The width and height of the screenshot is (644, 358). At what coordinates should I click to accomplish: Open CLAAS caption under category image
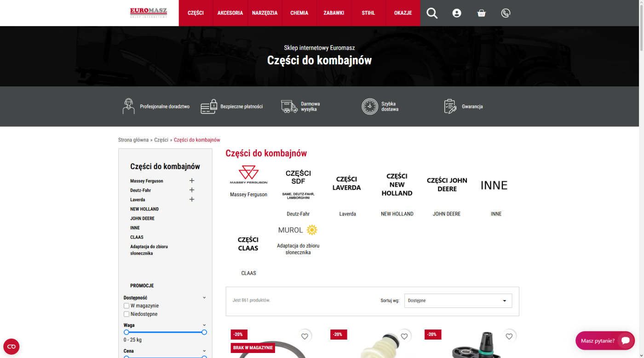[248, 273]
